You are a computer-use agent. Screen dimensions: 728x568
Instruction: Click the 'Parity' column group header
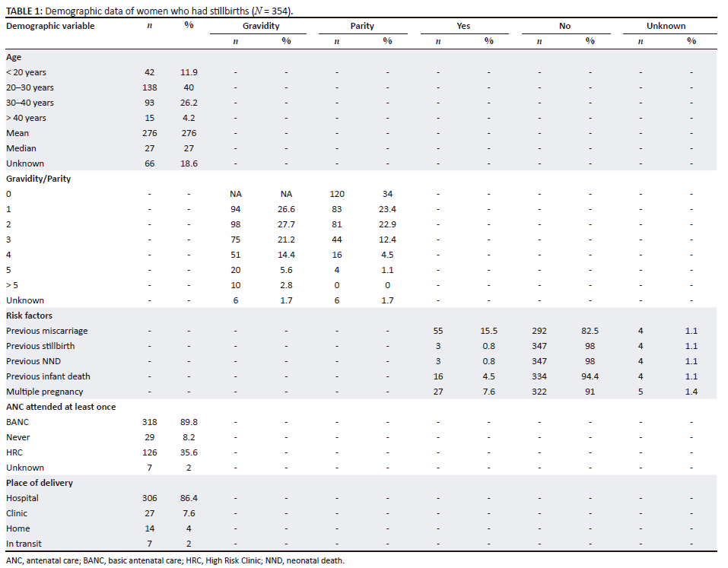pyautogui.click(x=362, y=26)
